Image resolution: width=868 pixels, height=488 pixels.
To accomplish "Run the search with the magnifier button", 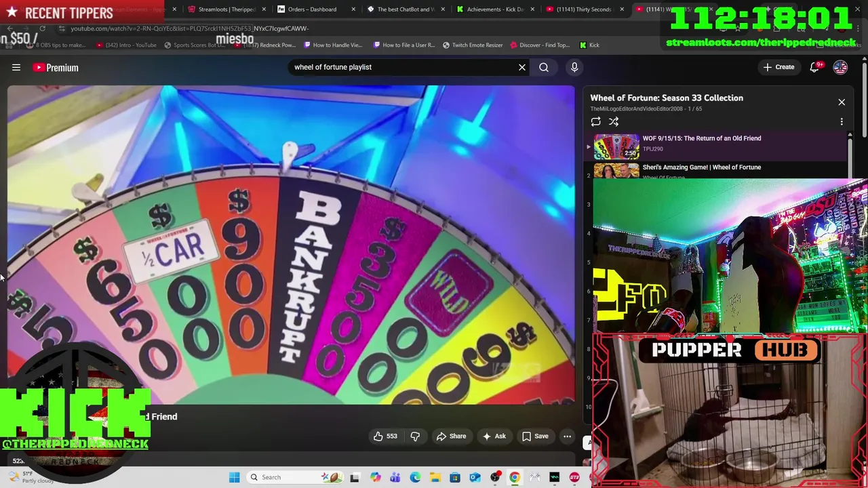I will coord(544,67).
